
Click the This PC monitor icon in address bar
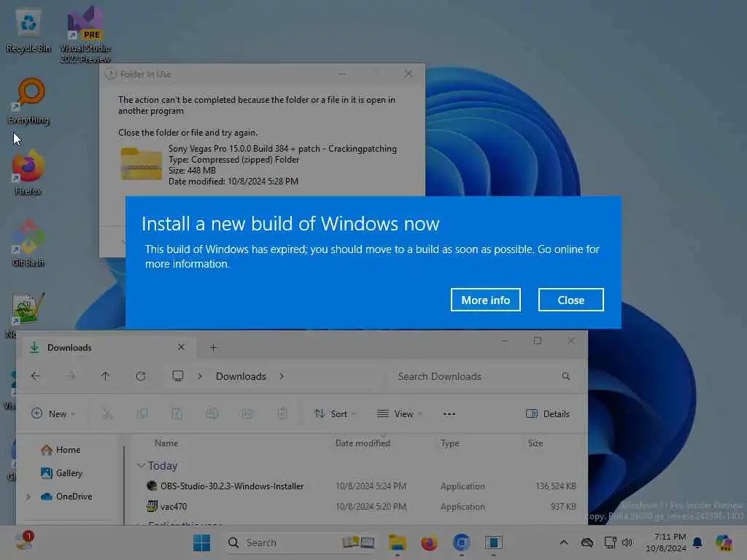point(178,376)
